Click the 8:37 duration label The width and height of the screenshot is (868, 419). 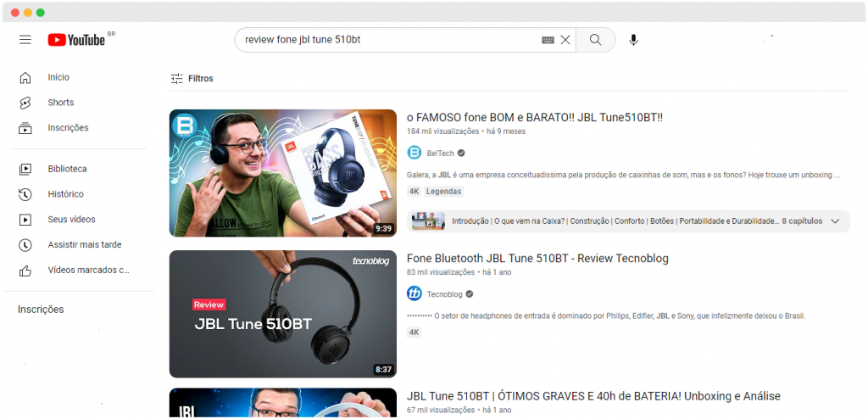click(x=383, y=369)
